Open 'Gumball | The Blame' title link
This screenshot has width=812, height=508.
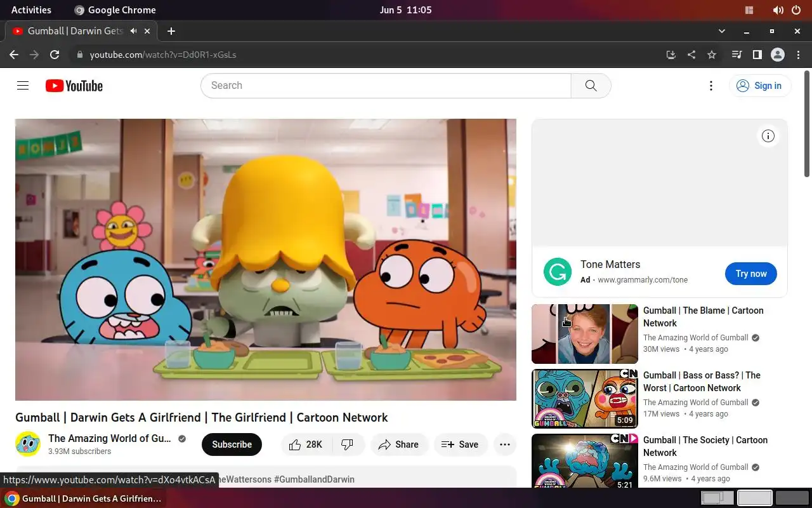point(704,317)
